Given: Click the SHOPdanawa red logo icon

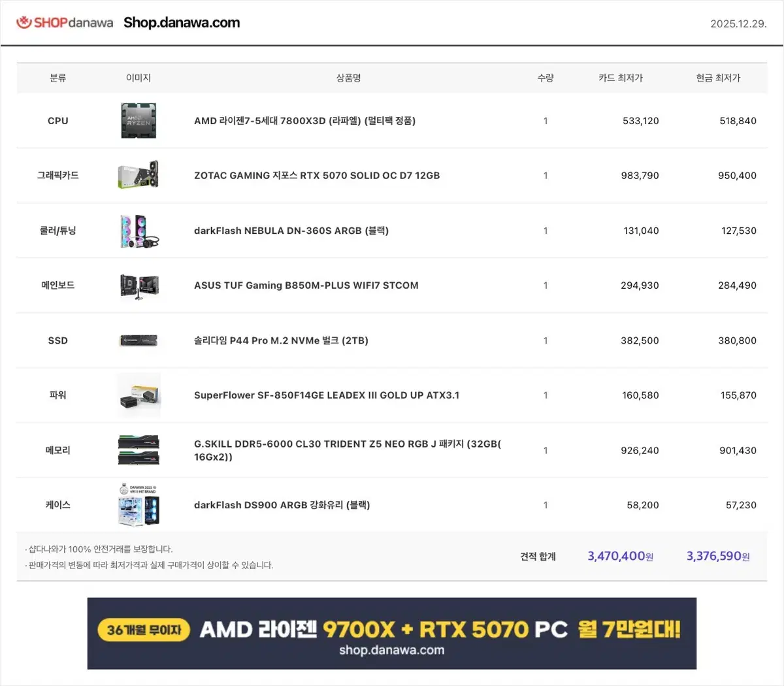Looking at the screenshot, I should [25, 22].
